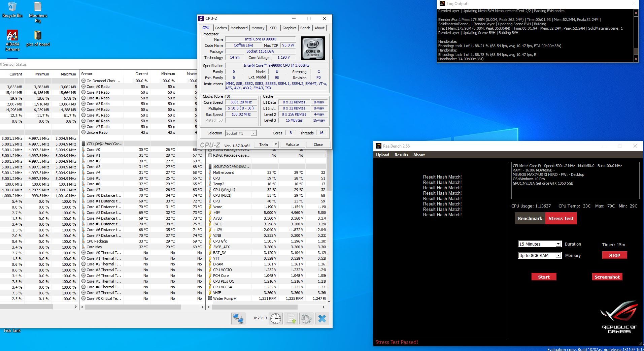Click the thermometer icon beside Motherboard row

210,172
